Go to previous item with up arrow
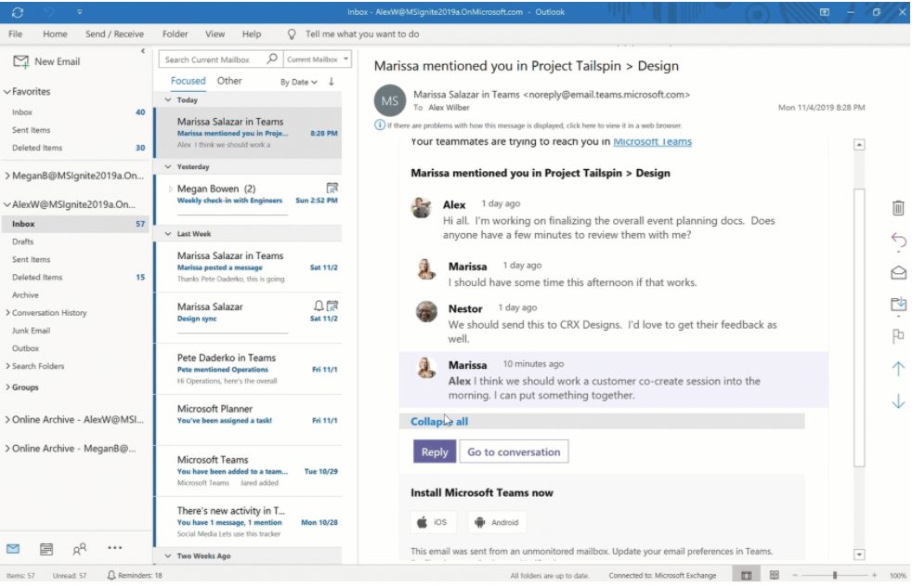Viewport: 912px width, 588px height. pos(898,369)
